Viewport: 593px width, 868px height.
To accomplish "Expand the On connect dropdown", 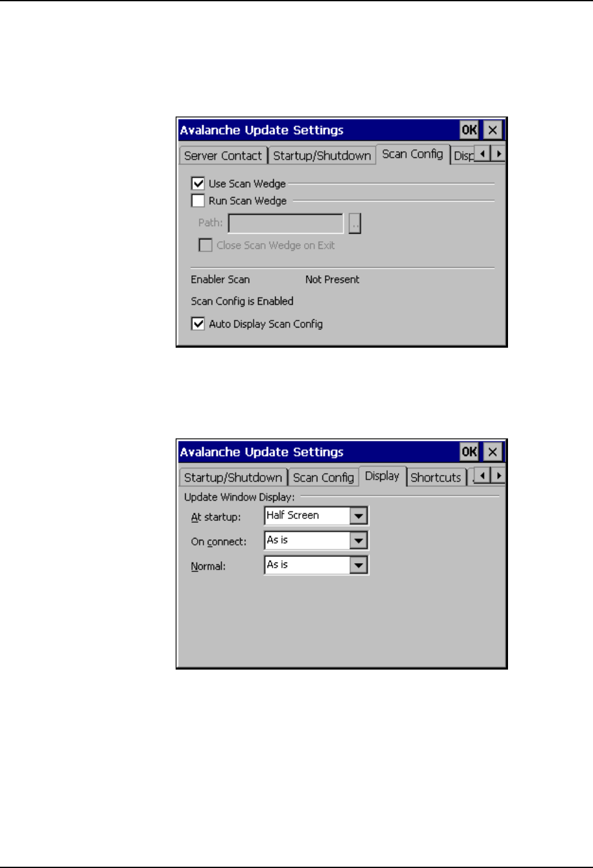I will (x=358, y=540).
